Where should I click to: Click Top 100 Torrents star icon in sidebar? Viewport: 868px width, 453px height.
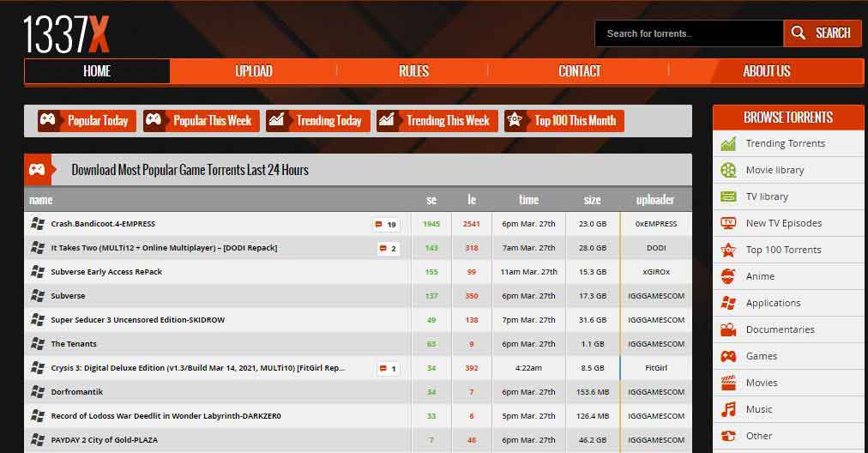coord(728,250)
